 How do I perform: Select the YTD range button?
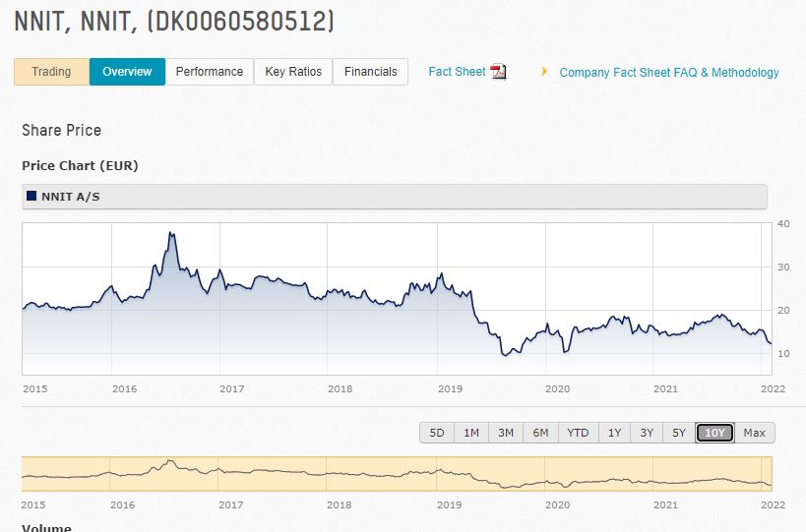pos(579,433)
